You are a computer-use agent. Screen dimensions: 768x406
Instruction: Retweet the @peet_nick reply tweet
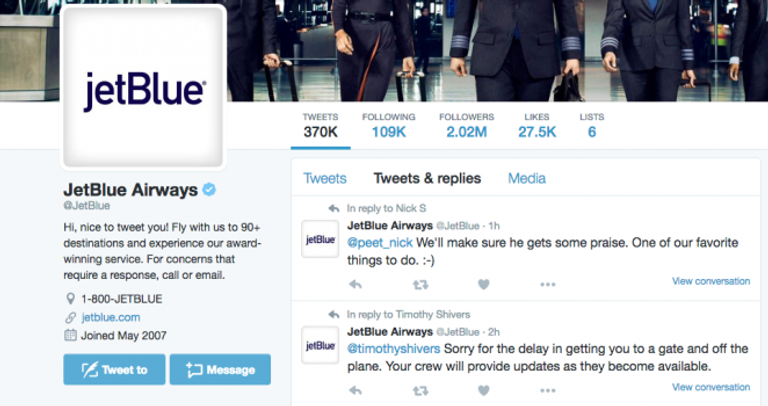point(420,285)
